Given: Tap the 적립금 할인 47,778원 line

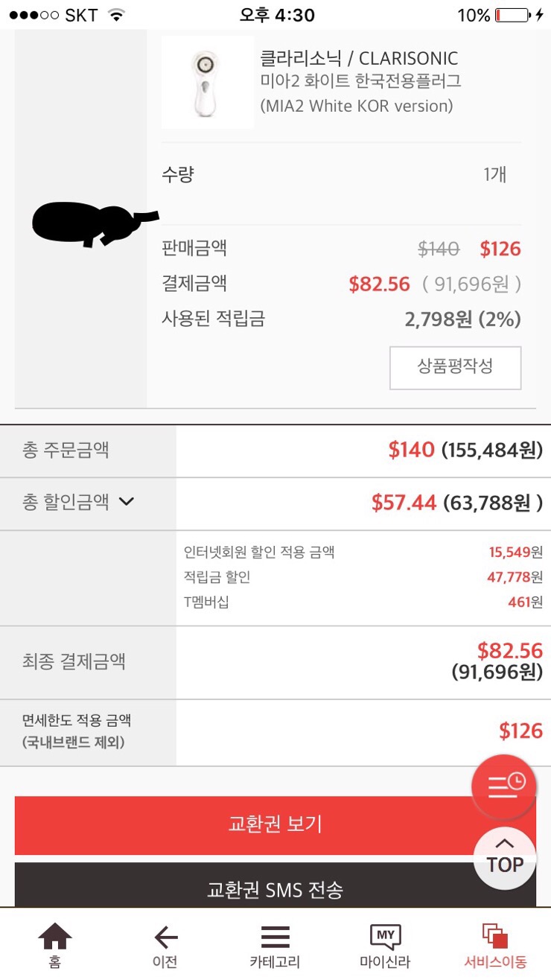Looking at the screenshot, I should point(363,577).
